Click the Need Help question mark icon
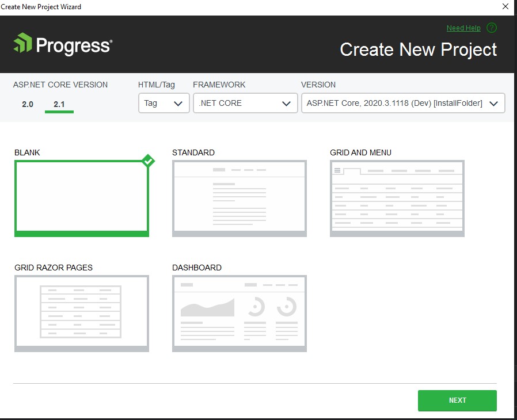 [491, 28]
